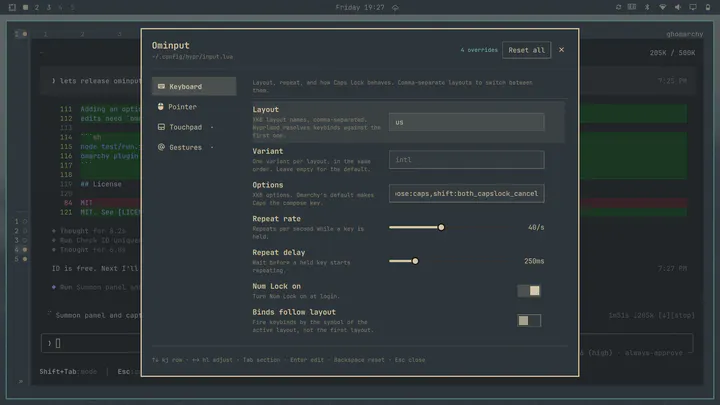Click the 'Binds follow layout' label
The width and height of the screenshot is (720, 405).
(294, 312)
